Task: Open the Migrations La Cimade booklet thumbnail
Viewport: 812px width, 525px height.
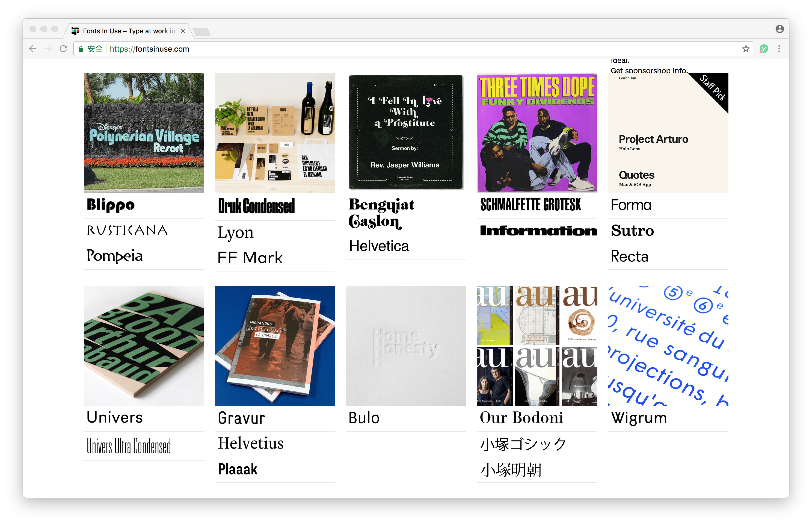Action: 275,346
